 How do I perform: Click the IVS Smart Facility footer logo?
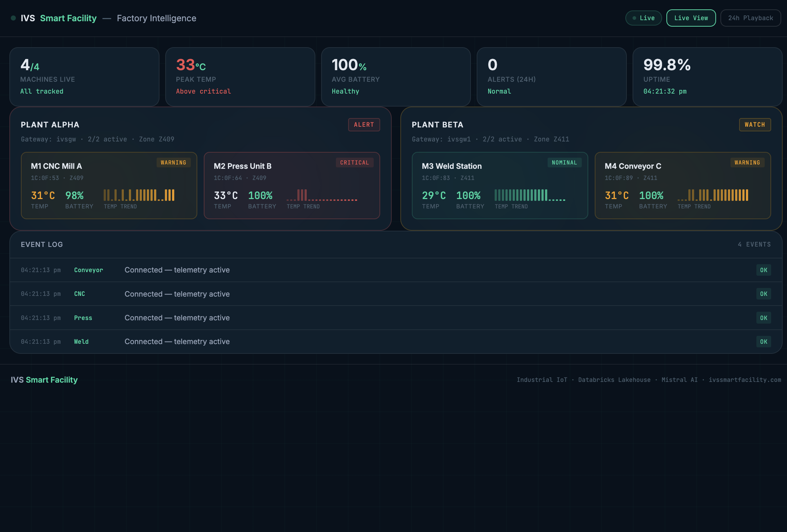pos(44,380)
